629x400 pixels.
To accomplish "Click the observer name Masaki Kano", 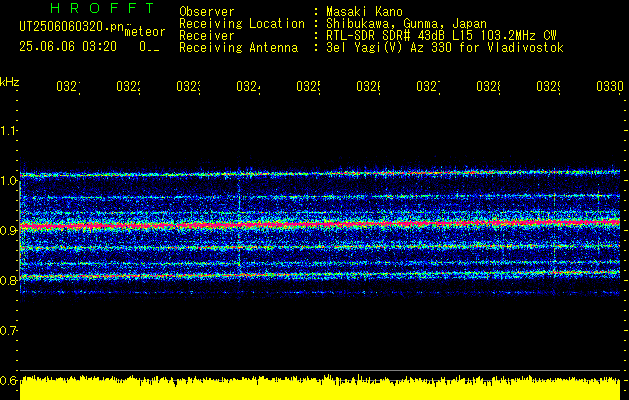I will coord(364,12).
